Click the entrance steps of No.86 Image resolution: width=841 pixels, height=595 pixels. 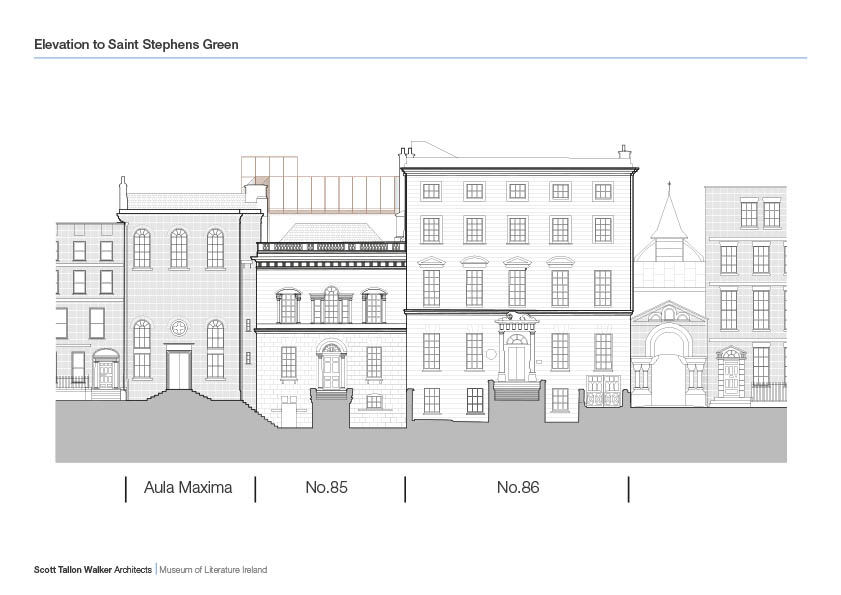click(517, 391)
